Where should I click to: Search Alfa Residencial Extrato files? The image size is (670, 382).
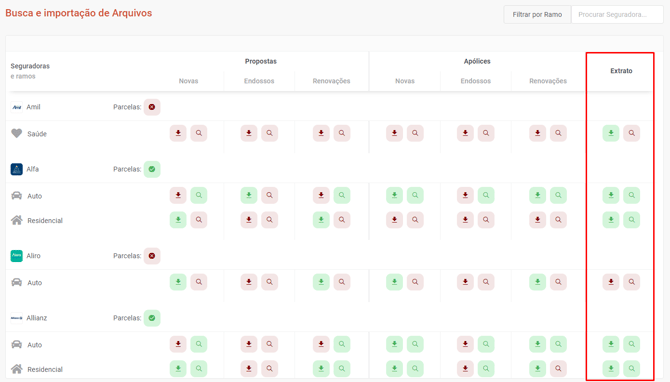[632, 220]
